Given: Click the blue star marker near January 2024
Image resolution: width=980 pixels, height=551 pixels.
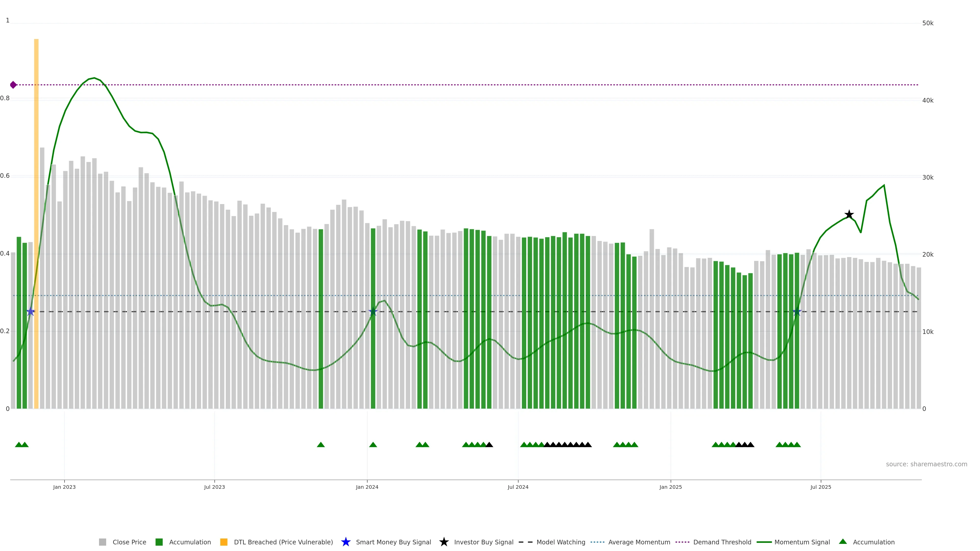Looking at the screenshot, I should pos(373,312).
